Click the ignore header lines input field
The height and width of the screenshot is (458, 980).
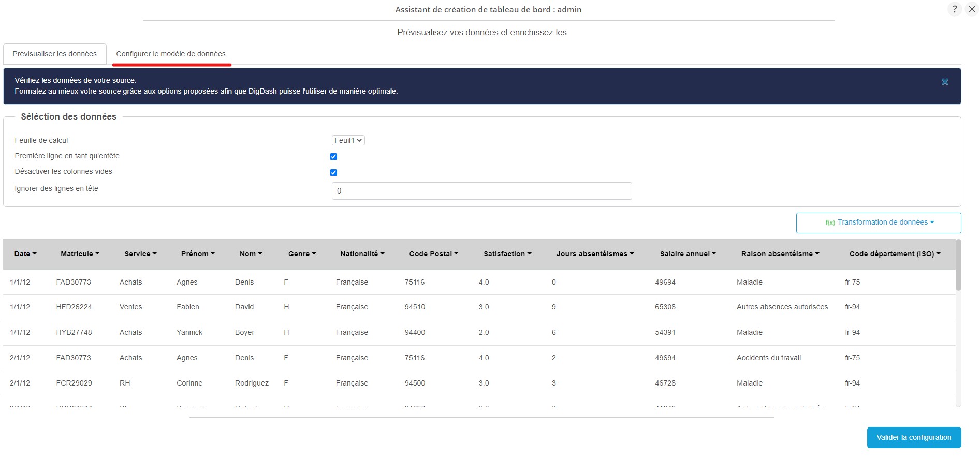(x=481, y=191)
